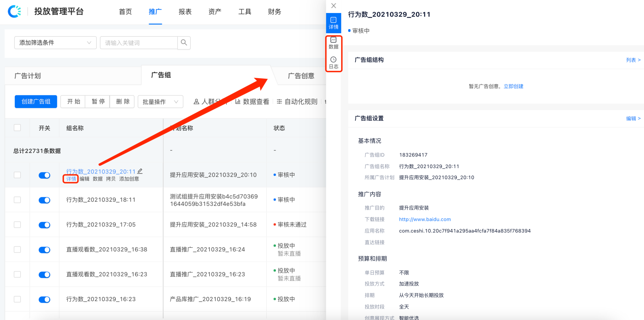Image resolution: width=644 pixels, height=320 pixels.
Task: Open 自动化规则 via its icon
Action: pyautogui.click(x=279, y=101)
